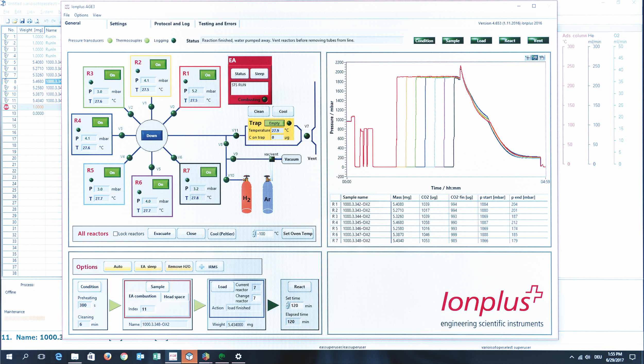Select the crosshair cursor tool above the pressure graph
Screen dimensions: 644x364
pos(527,57)
